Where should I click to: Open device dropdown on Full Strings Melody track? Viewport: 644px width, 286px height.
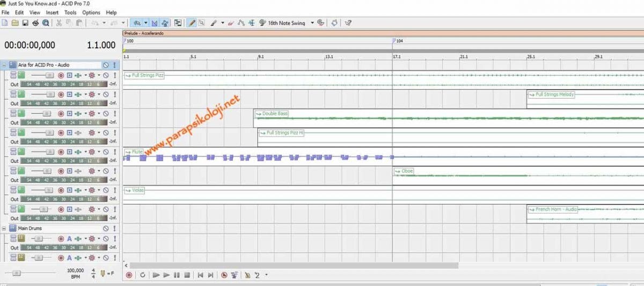(99, 94)
